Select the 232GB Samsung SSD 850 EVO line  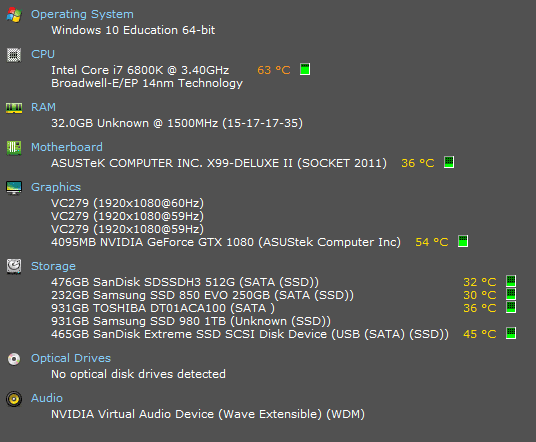(x=202, y=295)
